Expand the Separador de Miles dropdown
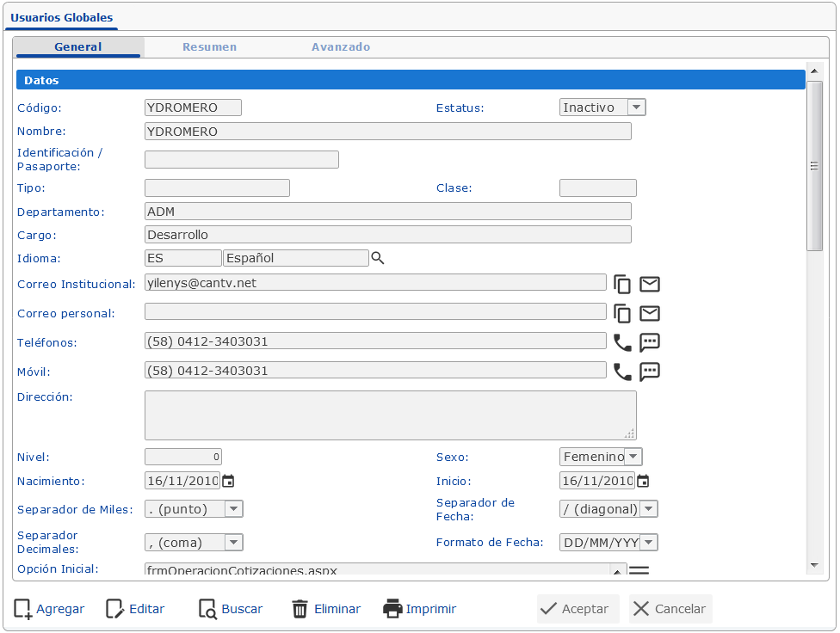Screen dimensions: 840x633 coord(233,509)
